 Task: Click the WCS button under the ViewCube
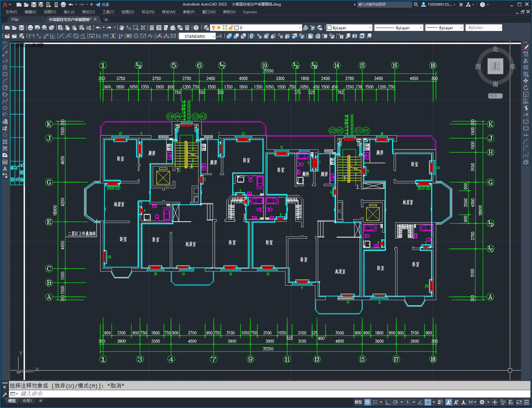[495, 96]
